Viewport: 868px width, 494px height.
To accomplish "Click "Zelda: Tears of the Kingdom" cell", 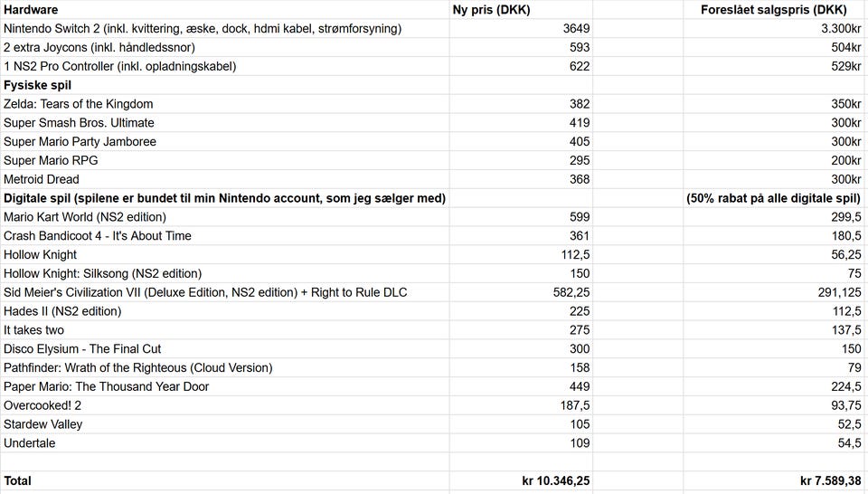I will pyautogui.click(x=225, y=103).
